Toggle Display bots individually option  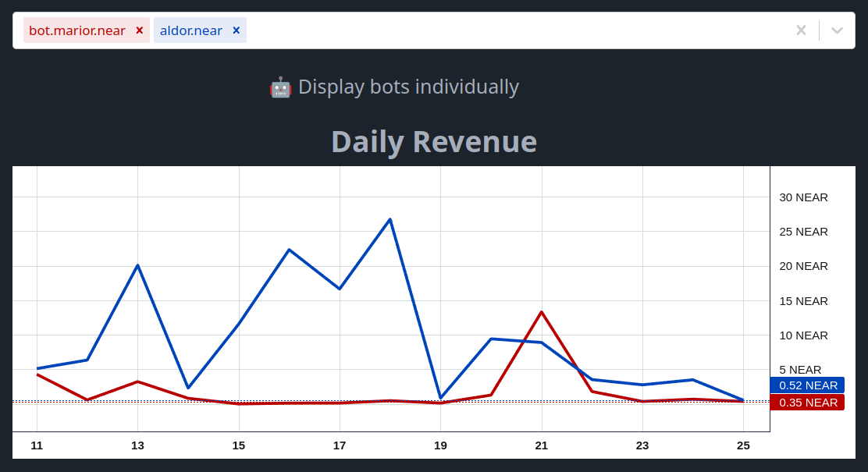[407, 87]
